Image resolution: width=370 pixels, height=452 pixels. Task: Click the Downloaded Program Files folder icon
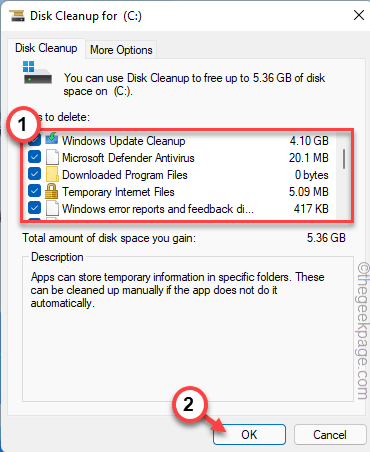[x=52, y=175]
